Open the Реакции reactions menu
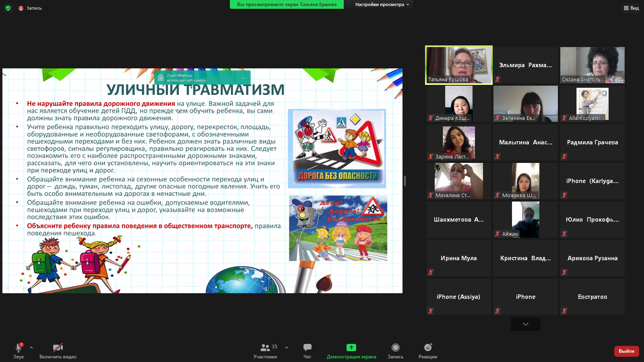 tap(427, 351)
